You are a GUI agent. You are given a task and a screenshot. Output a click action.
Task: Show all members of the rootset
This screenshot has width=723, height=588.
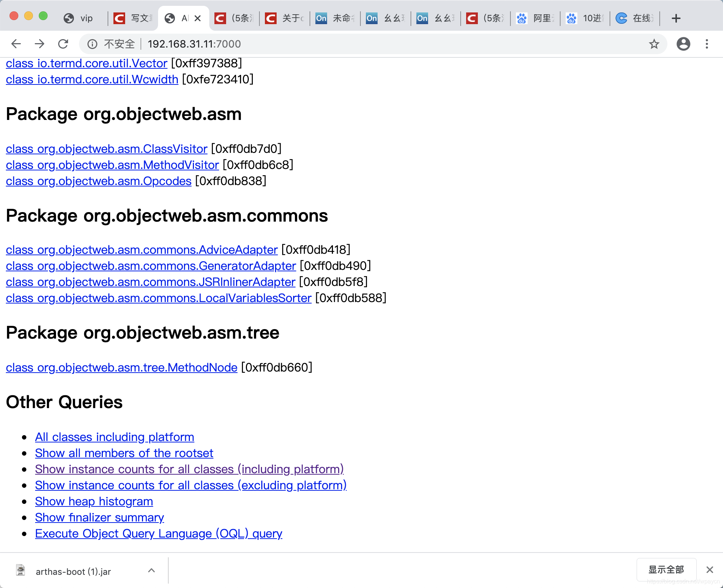[124, 453]
